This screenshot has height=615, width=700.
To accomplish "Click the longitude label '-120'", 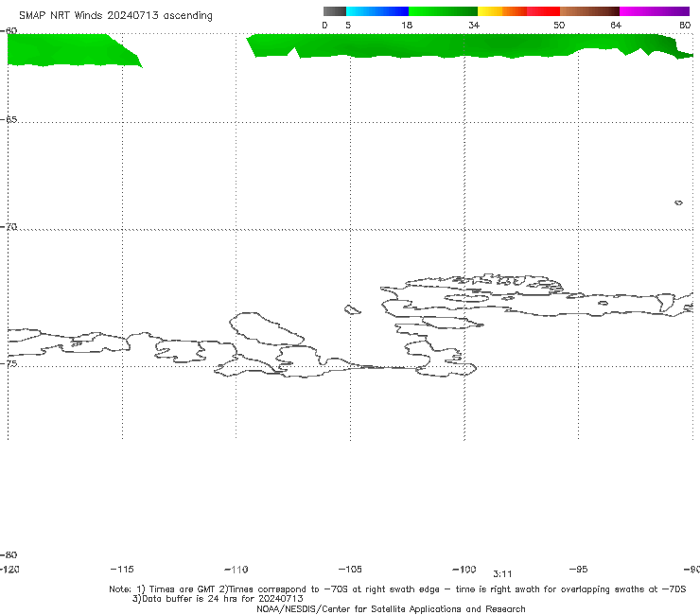I will [x=9, y=569].
